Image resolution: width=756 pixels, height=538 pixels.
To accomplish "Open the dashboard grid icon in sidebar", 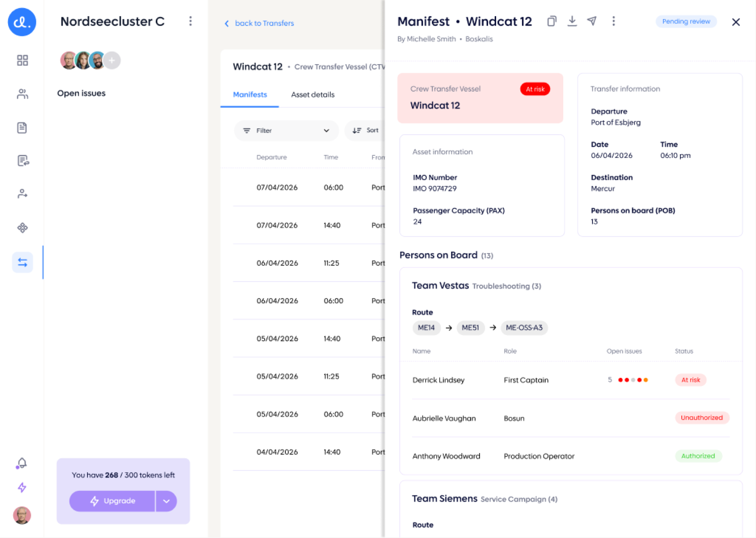I will 22,60.
